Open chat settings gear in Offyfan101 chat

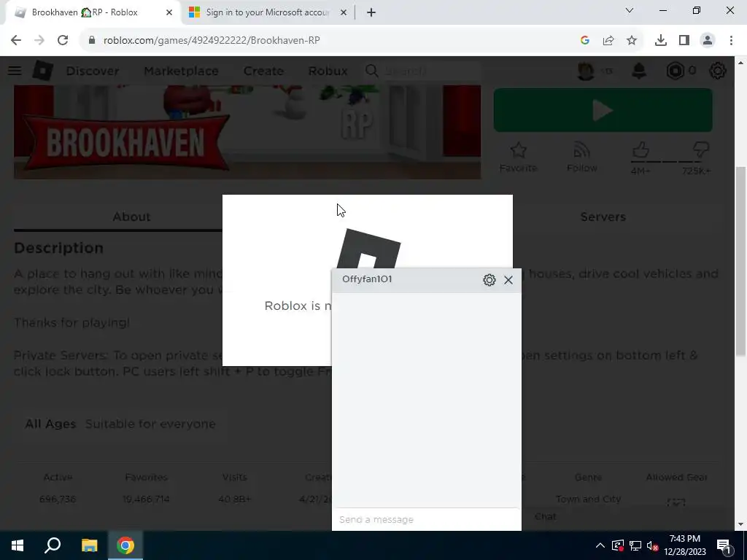(489, 280)
